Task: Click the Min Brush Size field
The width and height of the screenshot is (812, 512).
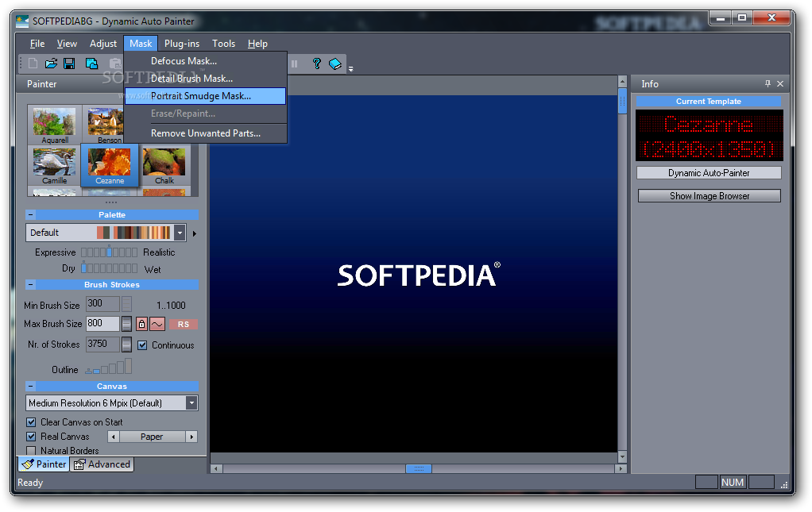Action: (102, 303)
